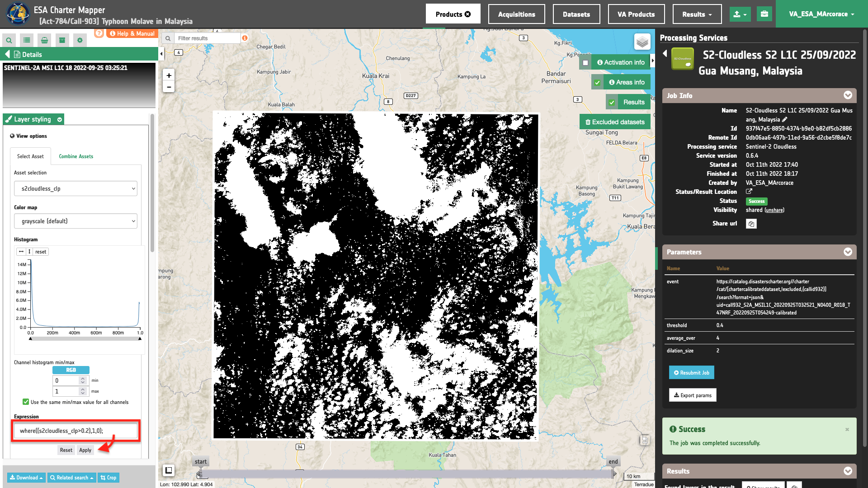The width and height of the screenshot is (868, 488).
Task: Switch to the Acquisitions tab
Action: point(516,14)
